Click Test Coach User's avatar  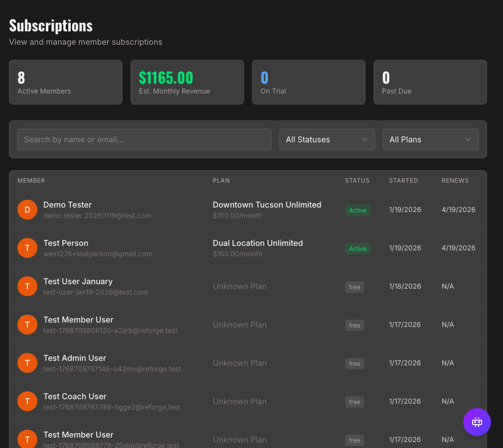[27, 401]
